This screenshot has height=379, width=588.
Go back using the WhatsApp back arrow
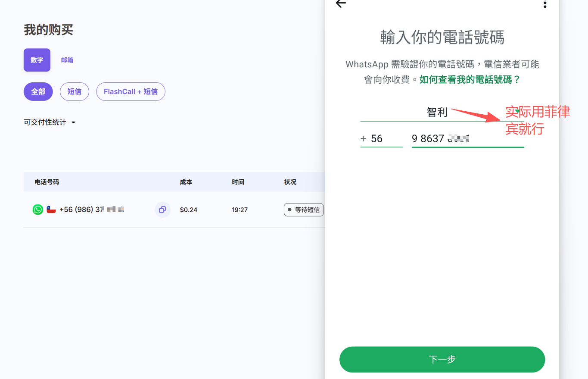tap(341, 3)
